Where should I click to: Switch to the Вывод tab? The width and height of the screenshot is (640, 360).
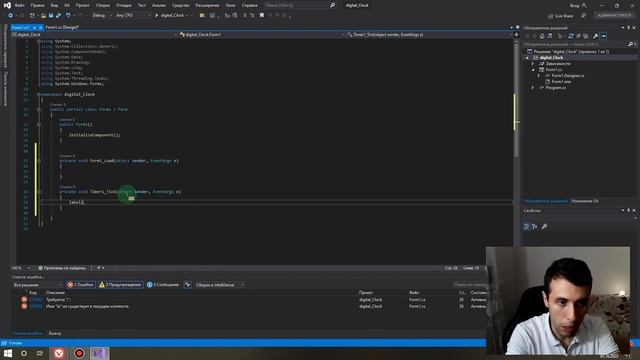pos(55,333)
